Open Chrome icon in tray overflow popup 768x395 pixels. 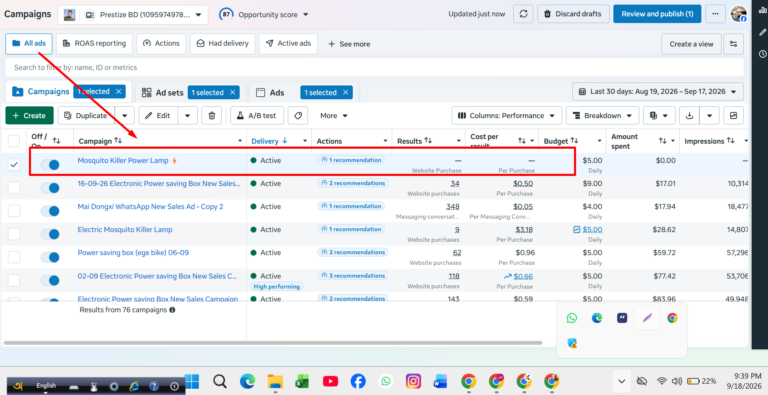coord(672,318)
